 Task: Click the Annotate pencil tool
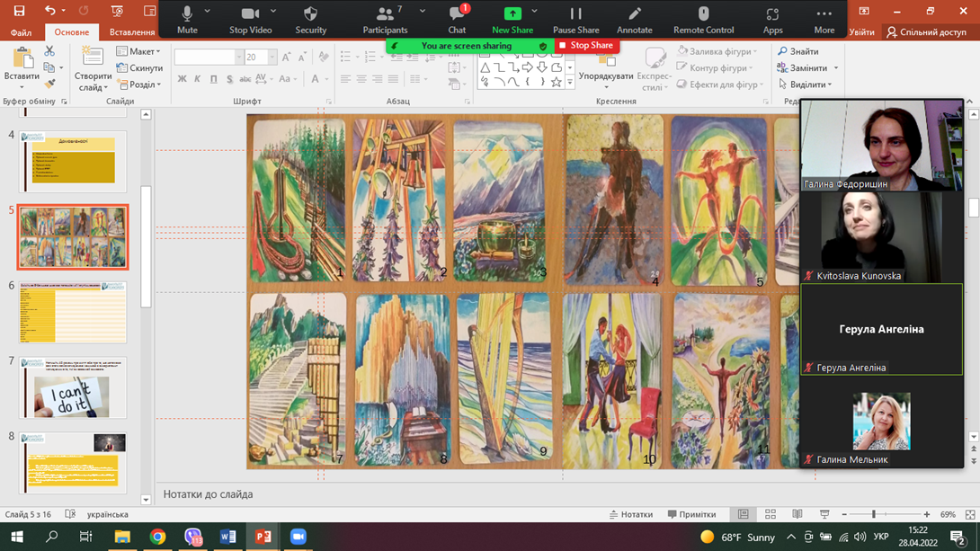[x=634, y=20]
